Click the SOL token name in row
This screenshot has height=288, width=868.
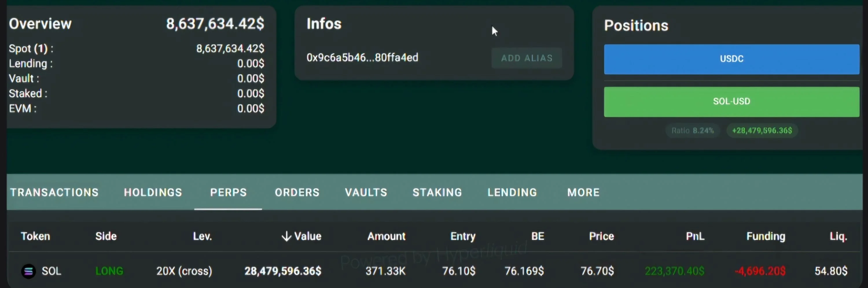pyautogui.click(x=51, y=271)
